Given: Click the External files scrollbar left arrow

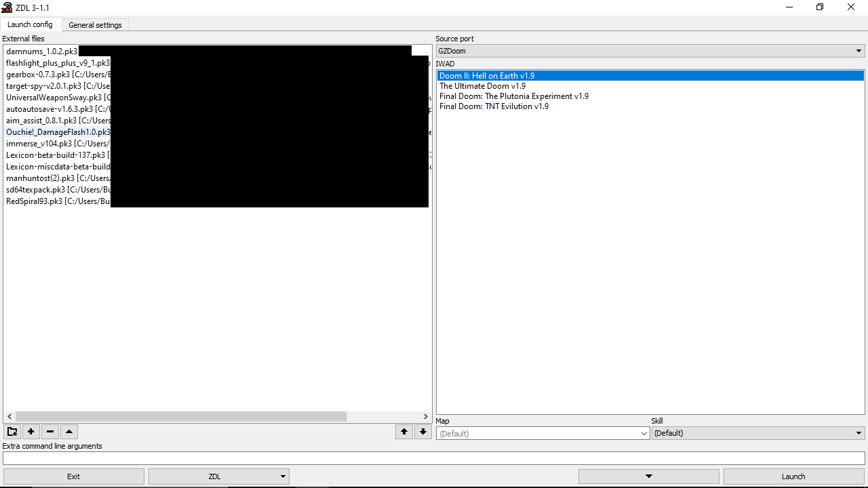Looking at the screenshot, I should (9, 416).
